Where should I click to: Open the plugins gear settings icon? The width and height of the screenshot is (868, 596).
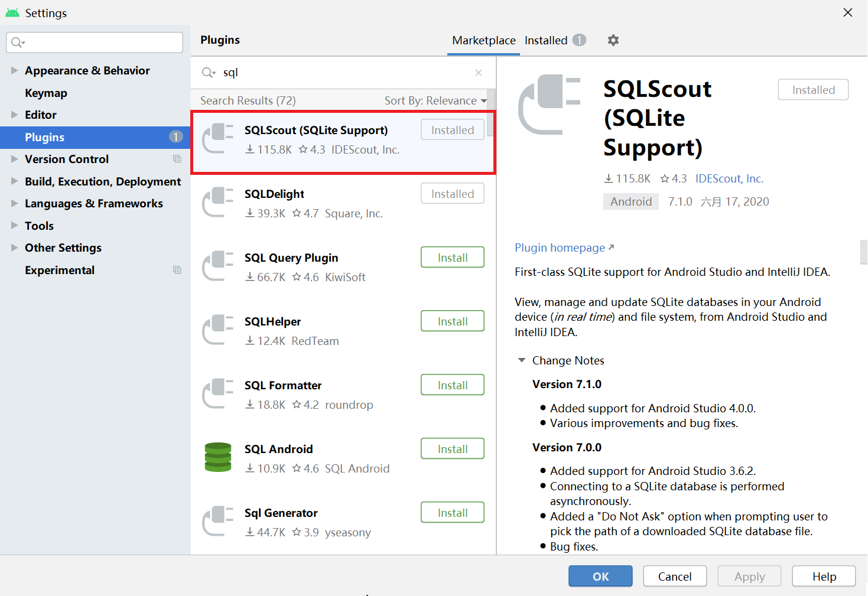[x=613, y=40]
